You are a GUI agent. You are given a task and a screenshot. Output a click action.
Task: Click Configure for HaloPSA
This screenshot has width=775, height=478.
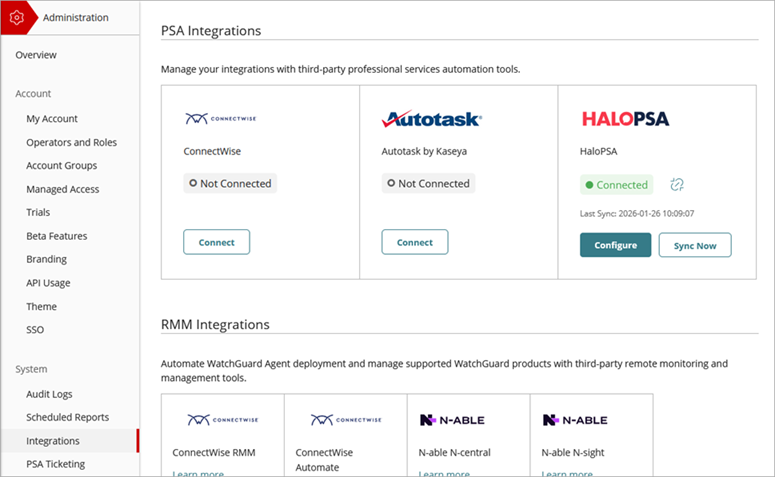(x=615, y=245)
